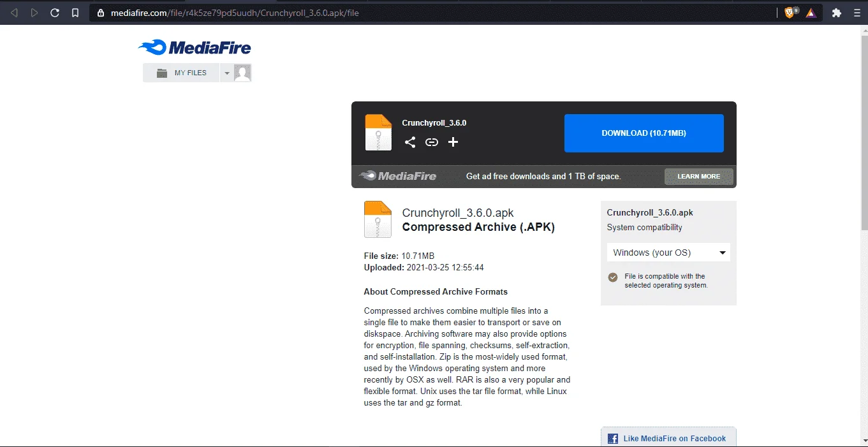Click Crunchyroll_3.6.0.apk title in sidebar box
Screen dimensions: 868x447
[650, 213]
